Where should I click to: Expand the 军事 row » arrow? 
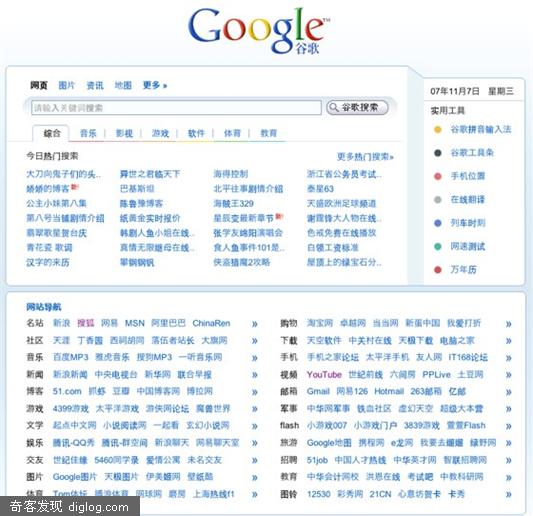click(x=509, y=409)
